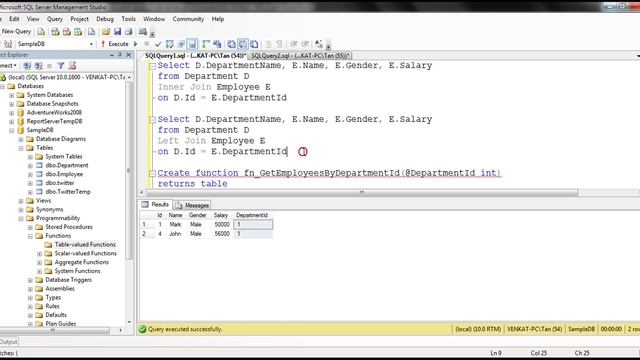Open the Debug menu
Screen dimensions: 640x360
click(105, 19)
